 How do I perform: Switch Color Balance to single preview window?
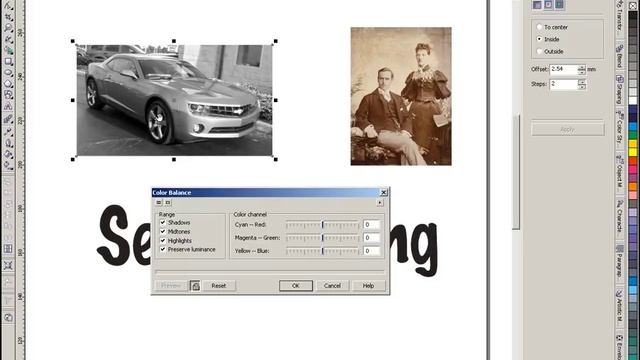point(168,202)
